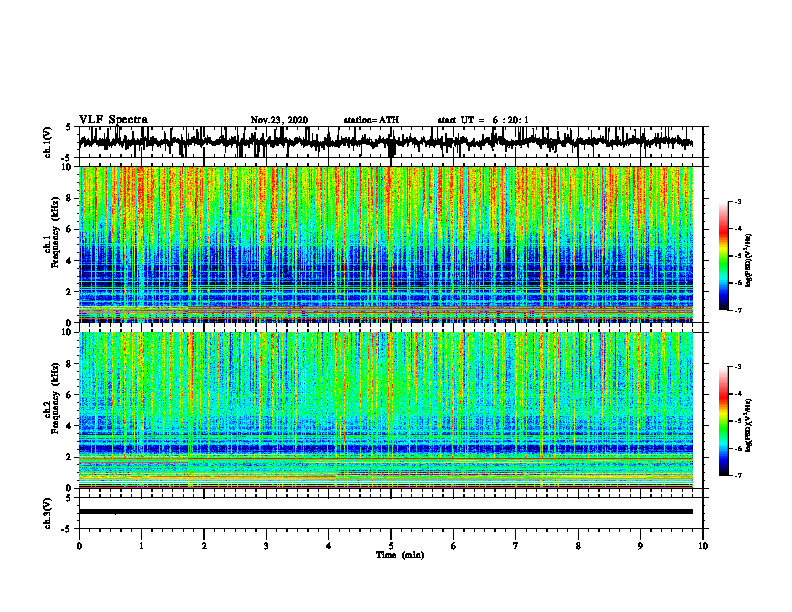
Task: Click the ch.2 spectrogram panel
Action: coord(386,410)
